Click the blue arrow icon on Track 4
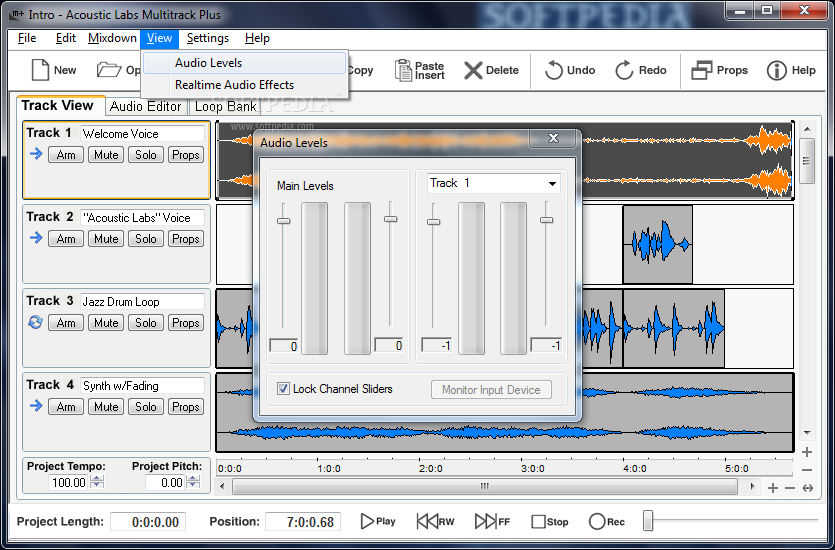 (36, 406)
